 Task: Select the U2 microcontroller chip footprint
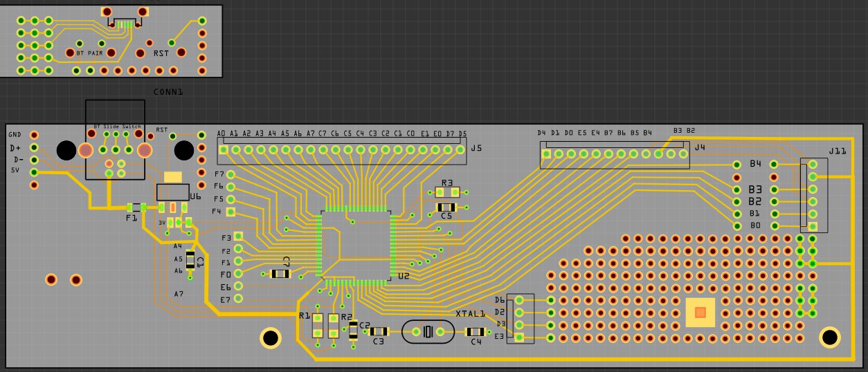pyautogui.click(x=356, y=245)
